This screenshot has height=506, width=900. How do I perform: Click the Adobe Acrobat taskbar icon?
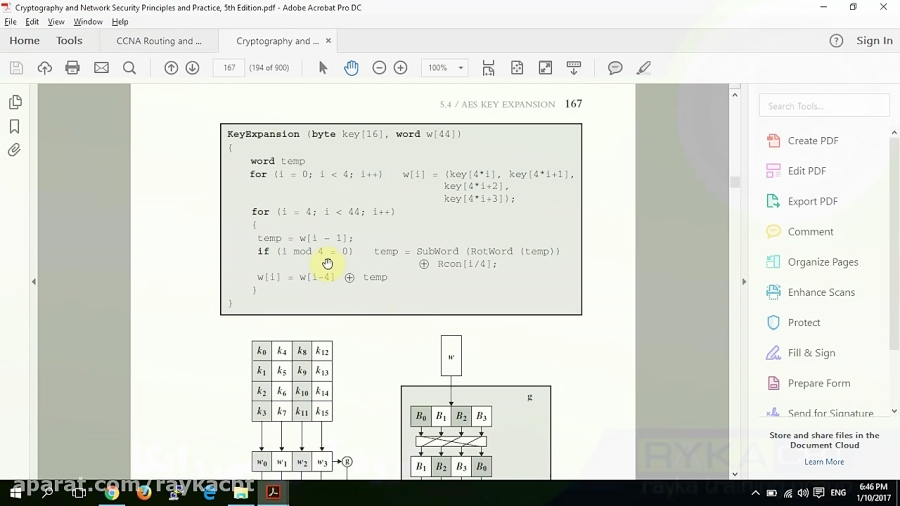[x=273, y=493]
